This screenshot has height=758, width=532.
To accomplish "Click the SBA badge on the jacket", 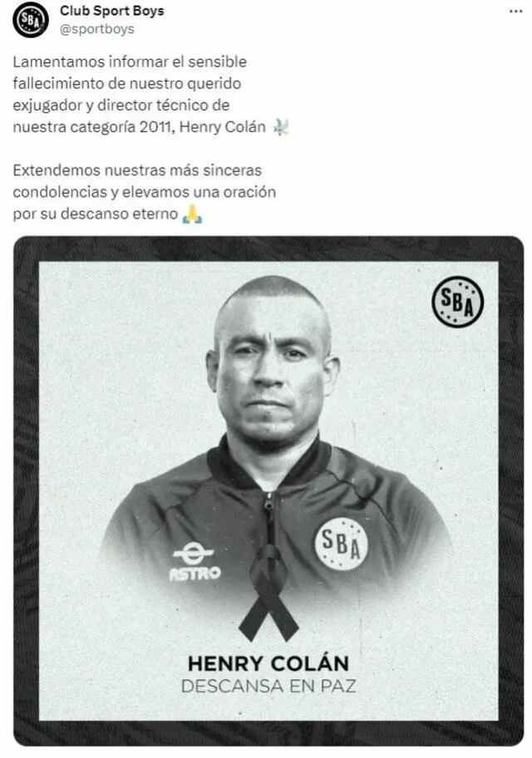I will pyautogui.click(x=342, y=544).
